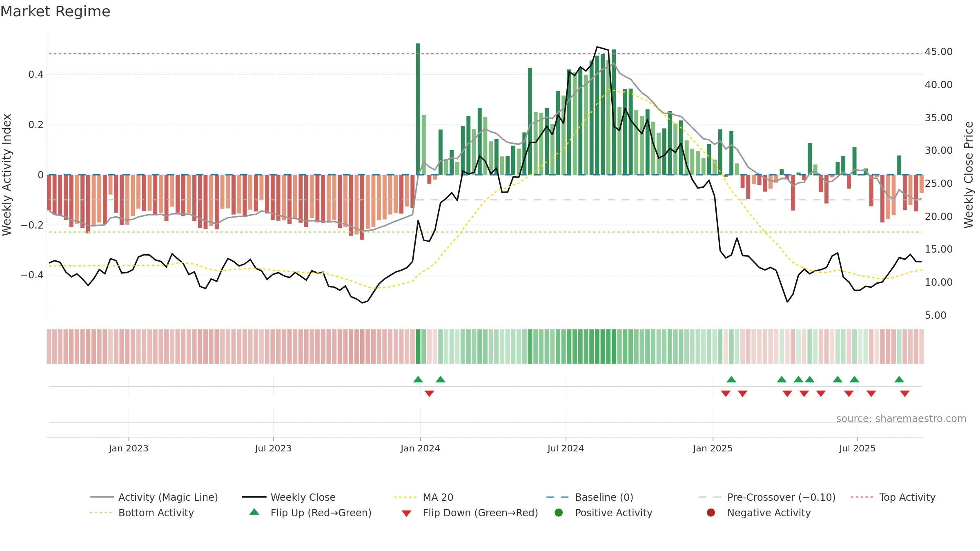Toggle Pre-Crossover (−0.10) legend entry
This screenshot has height=551, width=980.
[767, 497]
